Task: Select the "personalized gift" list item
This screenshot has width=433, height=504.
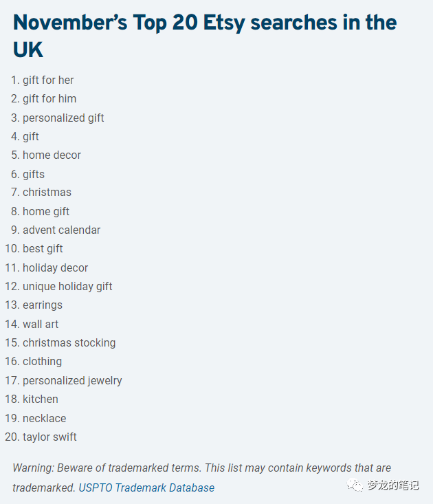Action: (x=63, y=118)
